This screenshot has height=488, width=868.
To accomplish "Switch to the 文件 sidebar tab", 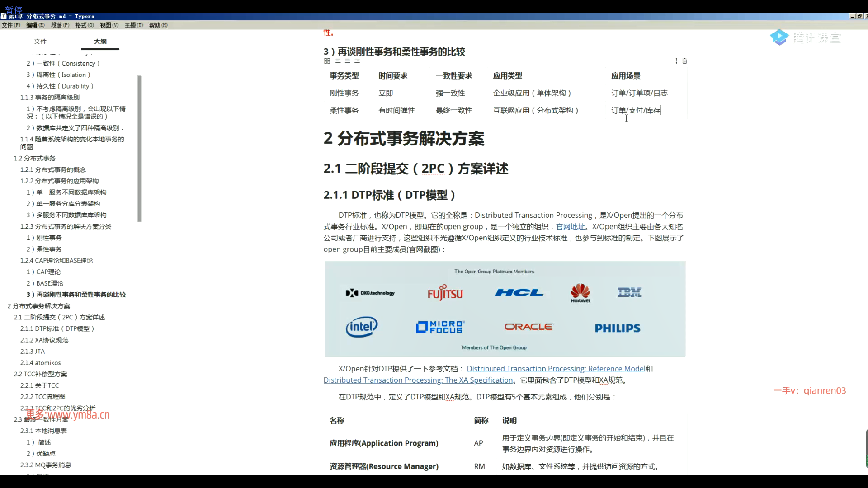I will tap(40, 42).
